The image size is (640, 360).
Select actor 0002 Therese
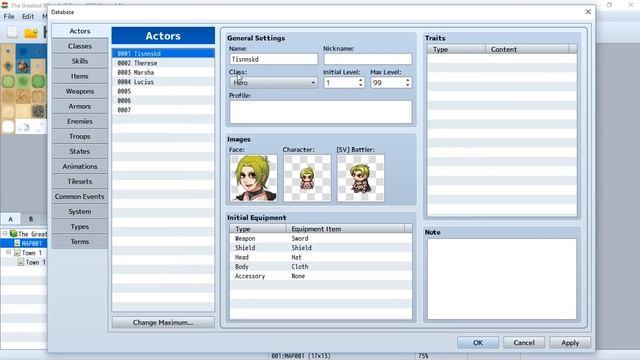(163, 63)
